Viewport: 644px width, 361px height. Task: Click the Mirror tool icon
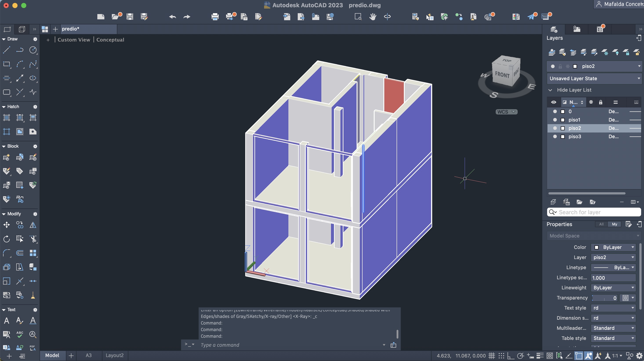[x=33, y=225]
